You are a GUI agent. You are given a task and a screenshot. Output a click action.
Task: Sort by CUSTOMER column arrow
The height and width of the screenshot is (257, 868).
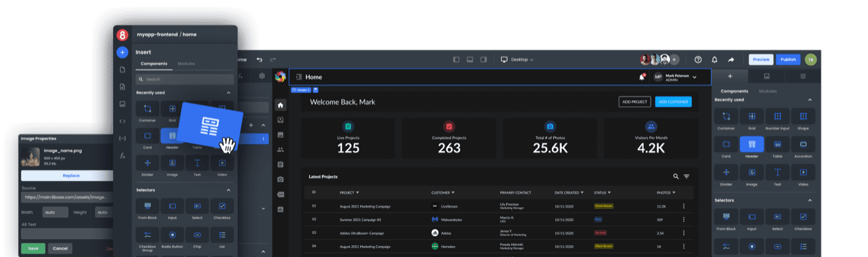point(453,193)
